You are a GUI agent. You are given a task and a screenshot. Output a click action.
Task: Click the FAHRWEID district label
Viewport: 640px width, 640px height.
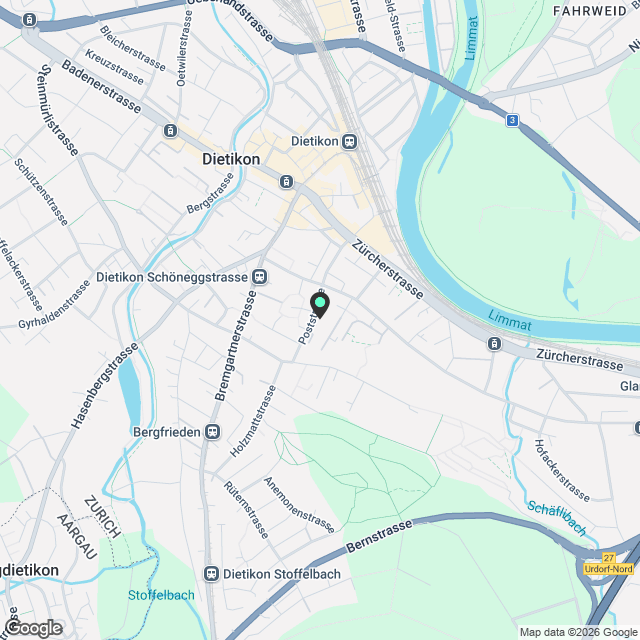(590, 11)
